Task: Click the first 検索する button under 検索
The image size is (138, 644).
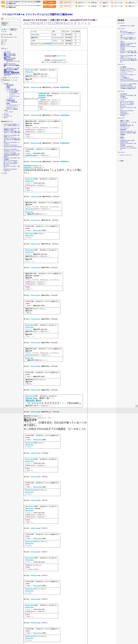Action: 5,23
